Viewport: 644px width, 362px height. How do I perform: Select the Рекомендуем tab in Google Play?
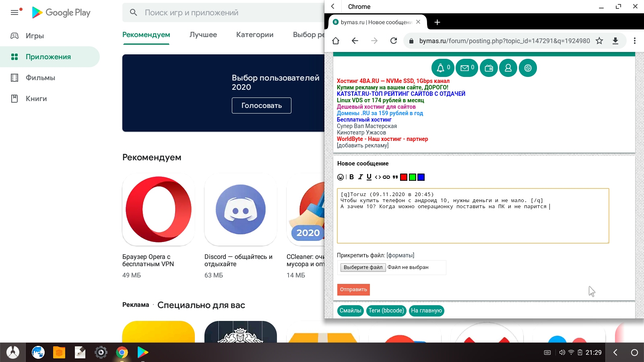pos(146,35)
